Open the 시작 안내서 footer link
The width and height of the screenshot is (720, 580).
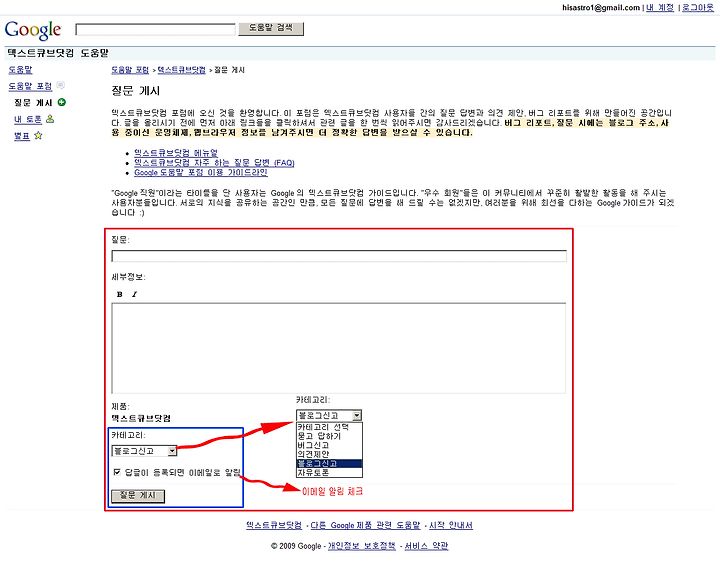pyautogui.click(x=451, y=525)
